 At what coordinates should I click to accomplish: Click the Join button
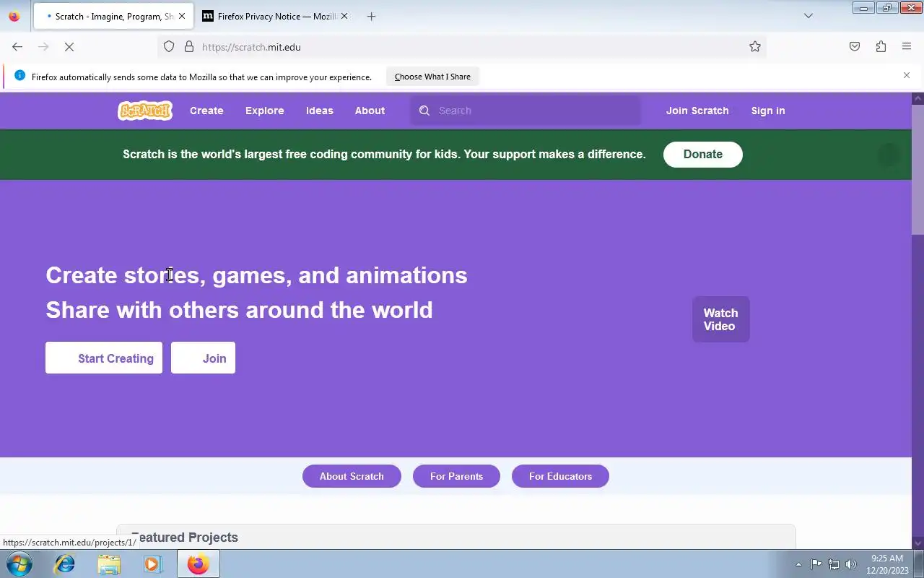click(x=203, y=358)
